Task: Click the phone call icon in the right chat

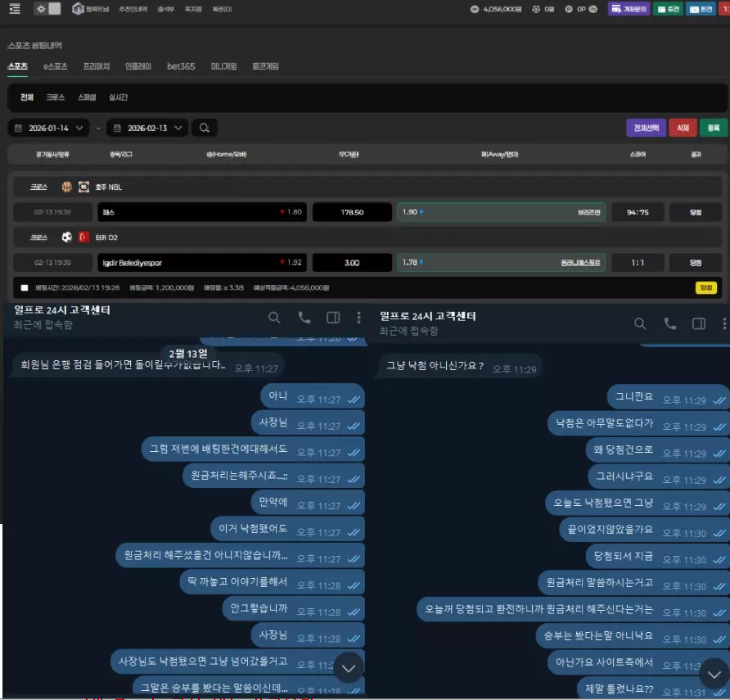Action: 669,323
